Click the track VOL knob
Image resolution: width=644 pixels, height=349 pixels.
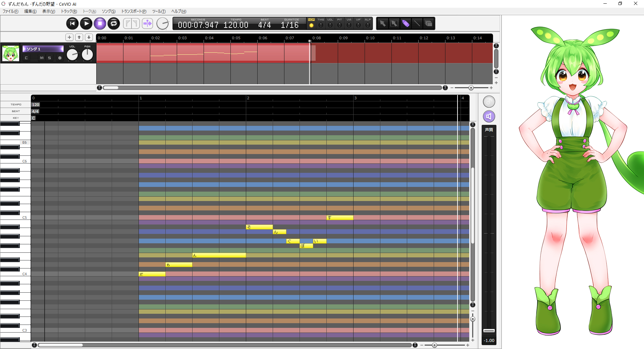pyautogui.click(x=72, y=55)
